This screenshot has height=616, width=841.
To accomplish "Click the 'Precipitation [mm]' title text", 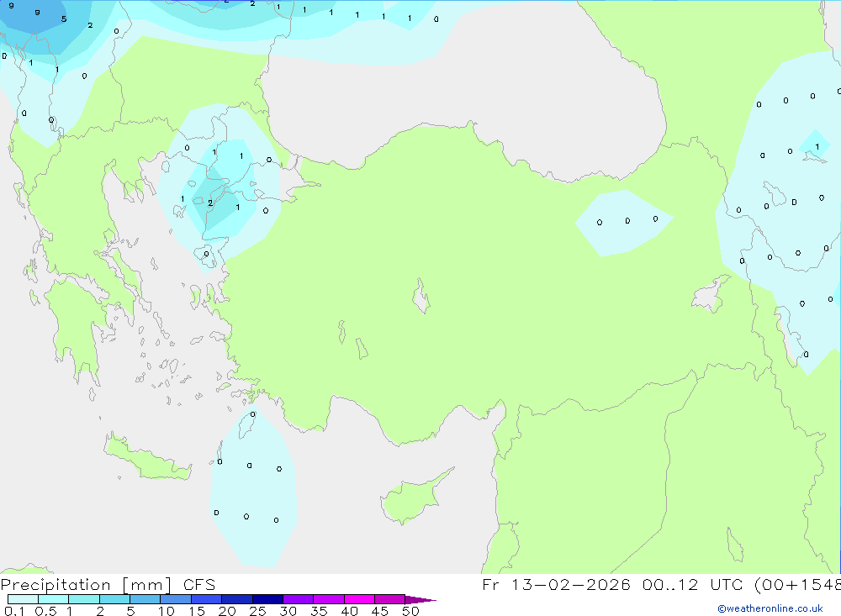I will click(86, 585).
